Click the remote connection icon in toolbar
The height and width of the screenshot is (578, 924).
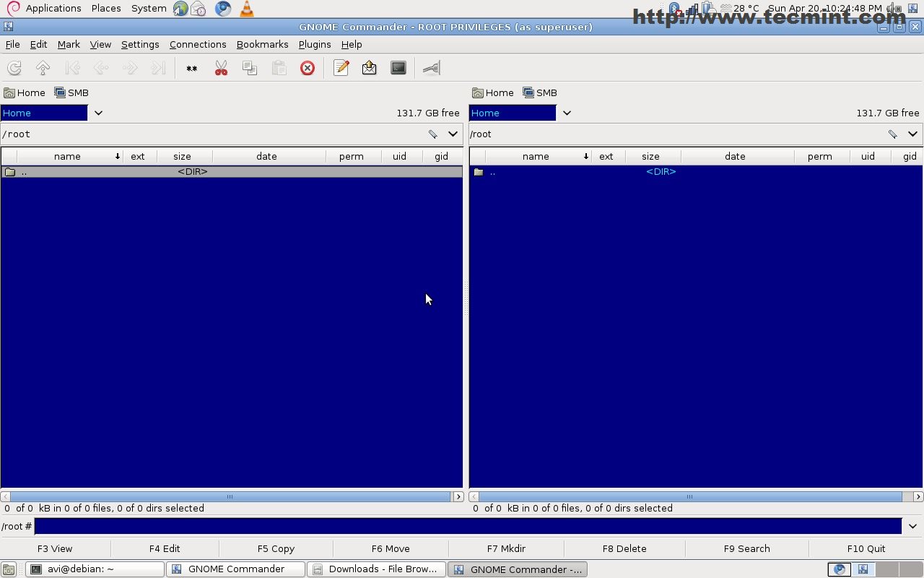(432, 68)
